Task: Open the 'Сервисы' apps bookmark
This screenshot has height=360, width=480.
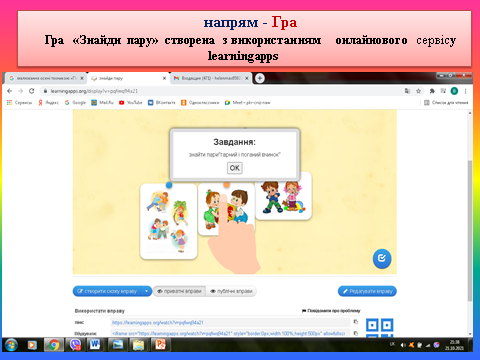Action: 19,103
